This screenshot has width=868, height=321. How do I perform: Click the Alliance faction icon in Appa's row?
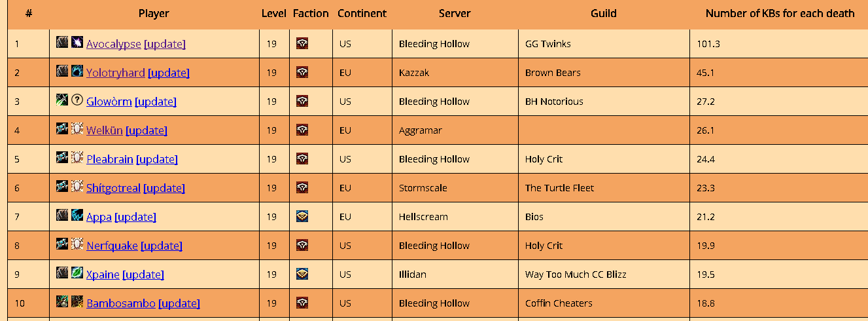pyautogui.click(x=302, y=217)
